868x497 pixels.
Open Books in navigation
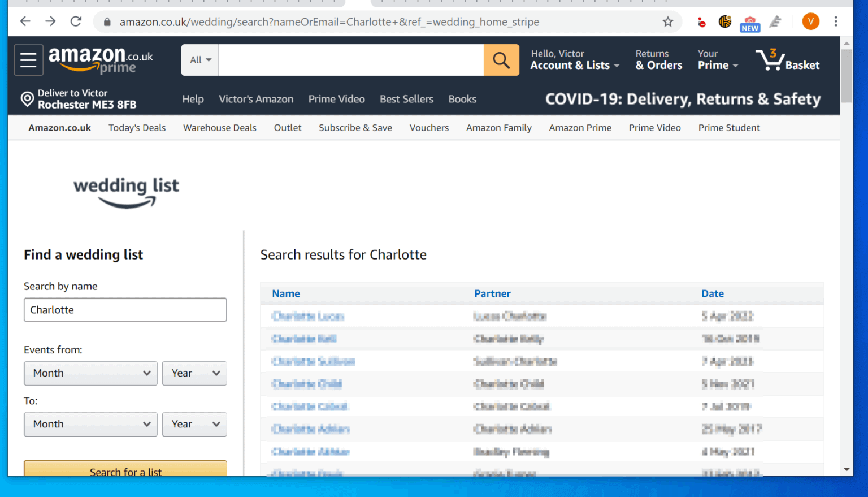coord(462,99)
